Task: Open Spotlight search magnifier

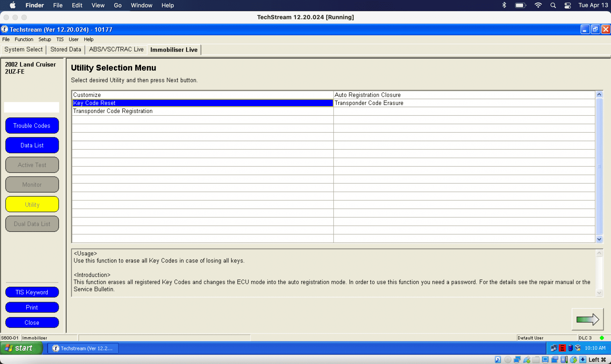Action: click(x=553, y=5)
